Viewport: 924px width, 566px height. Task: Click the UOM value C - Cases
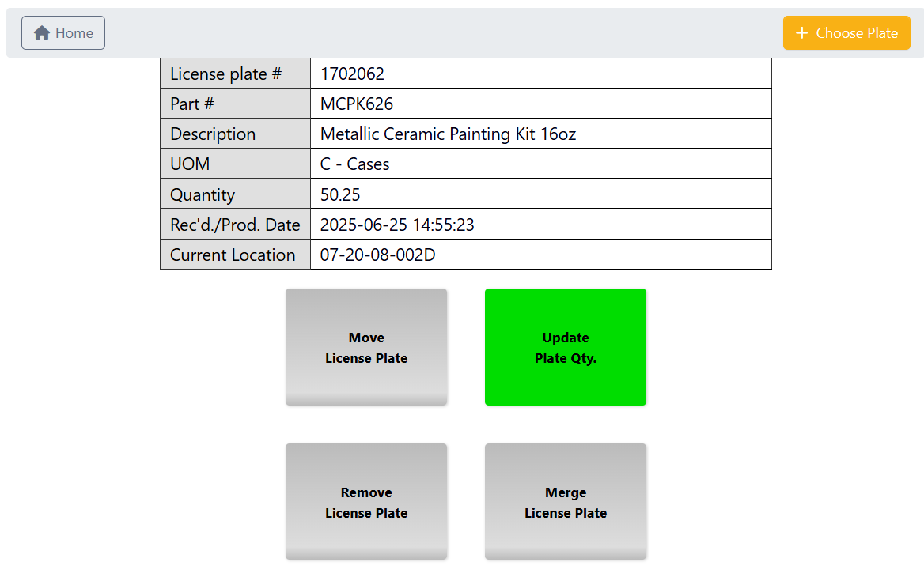[x=353, y=164]
